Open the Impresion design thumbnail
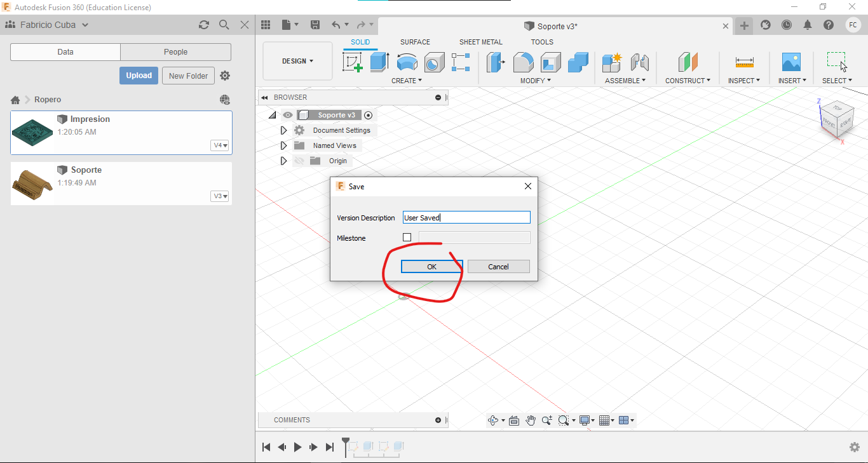 click(x=33, y=133)
